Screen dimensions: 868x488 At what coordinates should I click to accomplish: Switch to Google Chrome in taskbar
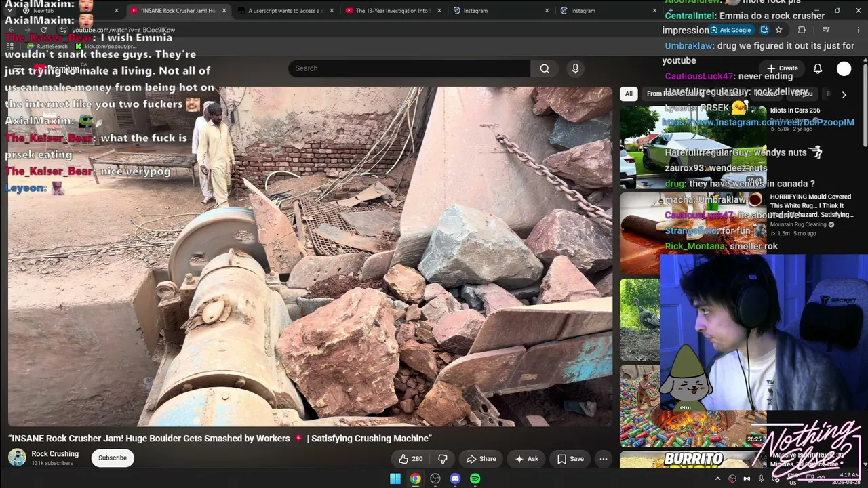tap(415, 479)
